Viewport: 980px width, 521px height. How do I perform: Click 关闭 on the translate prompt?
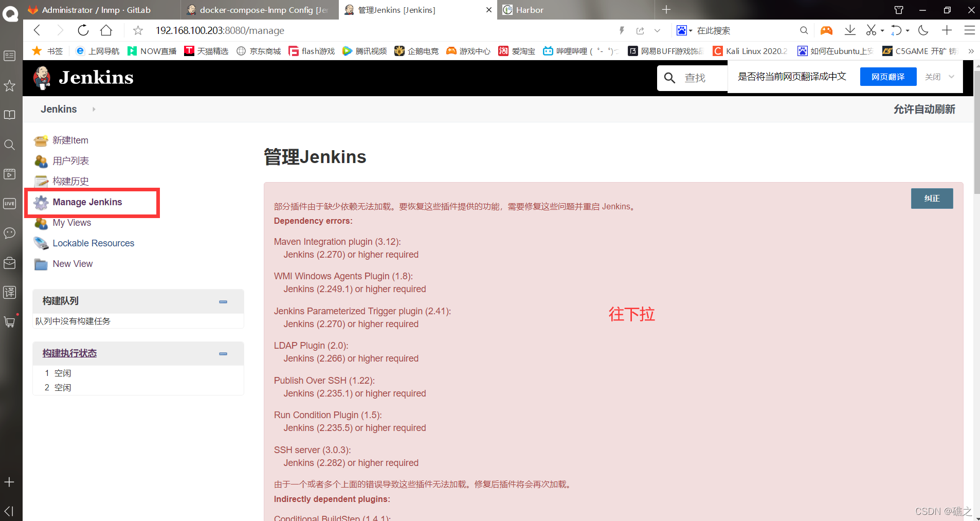pos(933,77)
